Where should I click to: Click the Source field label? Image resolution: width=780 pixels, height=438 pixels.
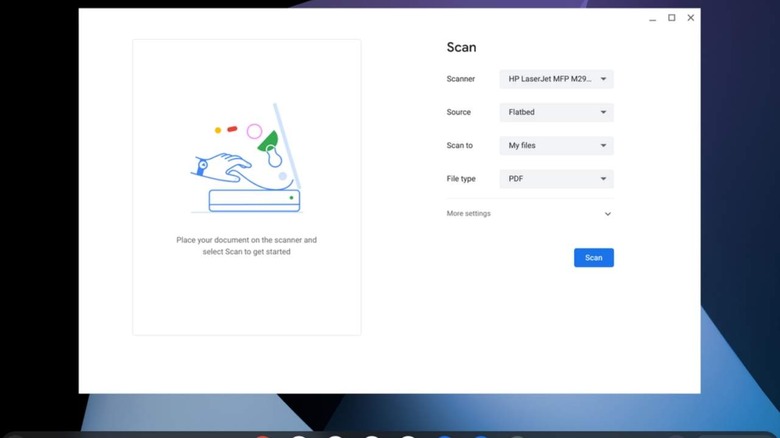[x=459, y=112]
